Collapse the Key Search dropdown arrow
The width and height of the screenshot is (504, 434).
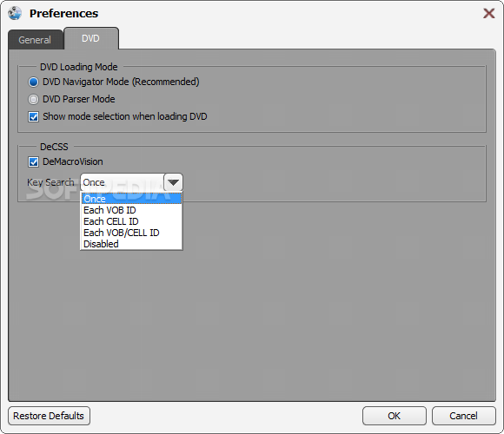[x=173, y=182]
